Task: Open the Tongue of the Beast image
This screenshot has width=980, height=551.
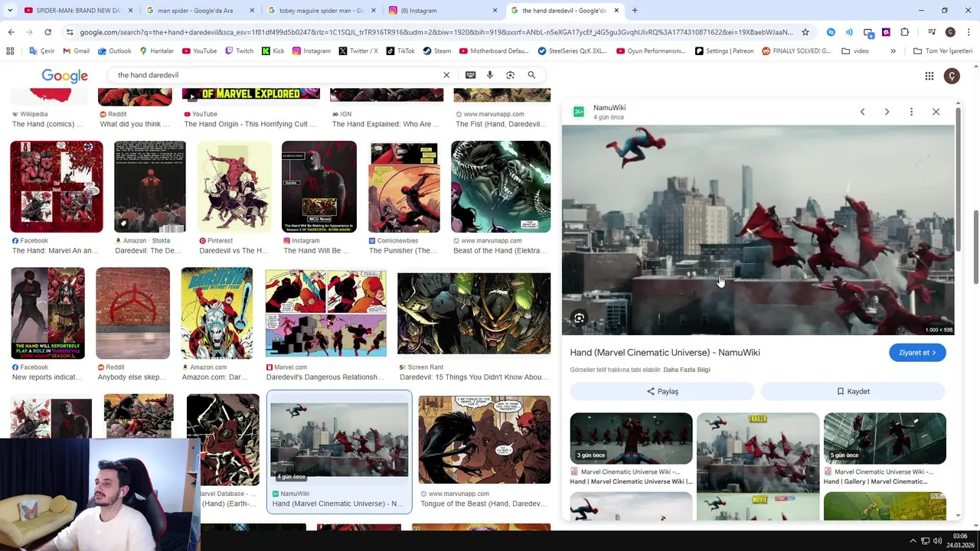Action: pyautogui.click(x=484, y=440)
